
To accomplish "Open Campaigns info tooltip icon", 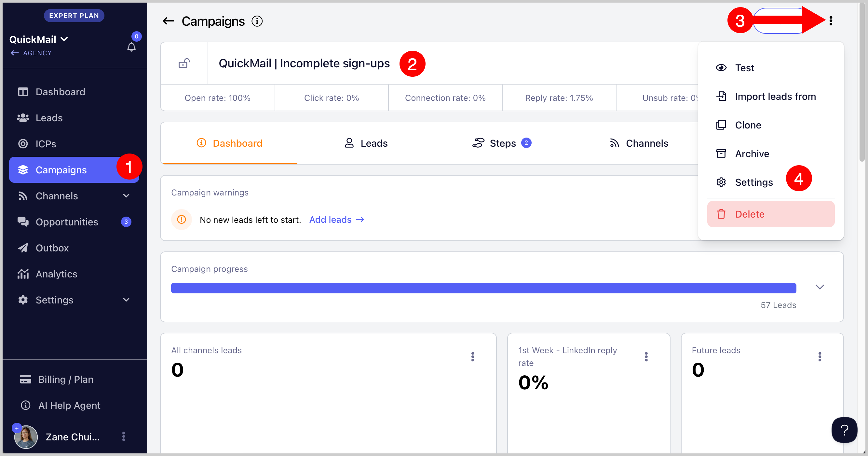I will [257, 21].
